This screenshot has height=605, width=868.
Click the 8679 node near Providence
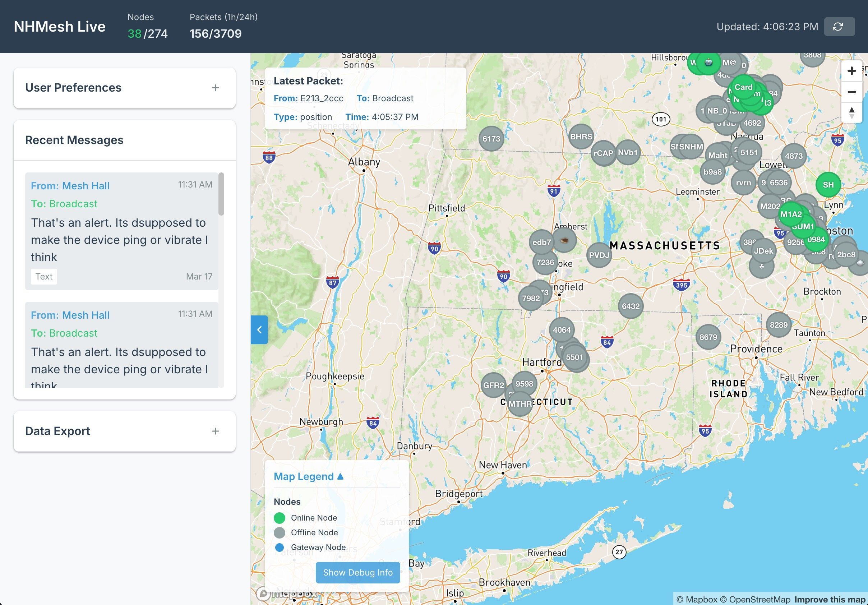pos(708,337)
